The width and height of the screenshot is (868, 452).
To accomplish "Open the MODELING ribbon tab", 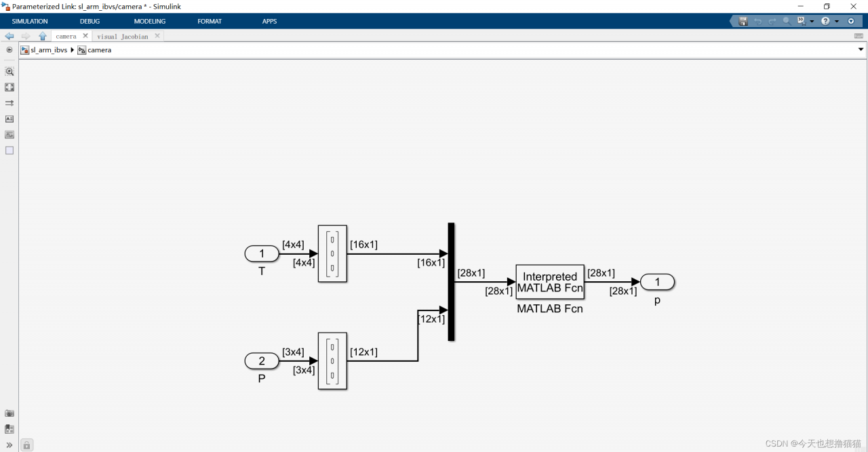I will click(149, 21).
